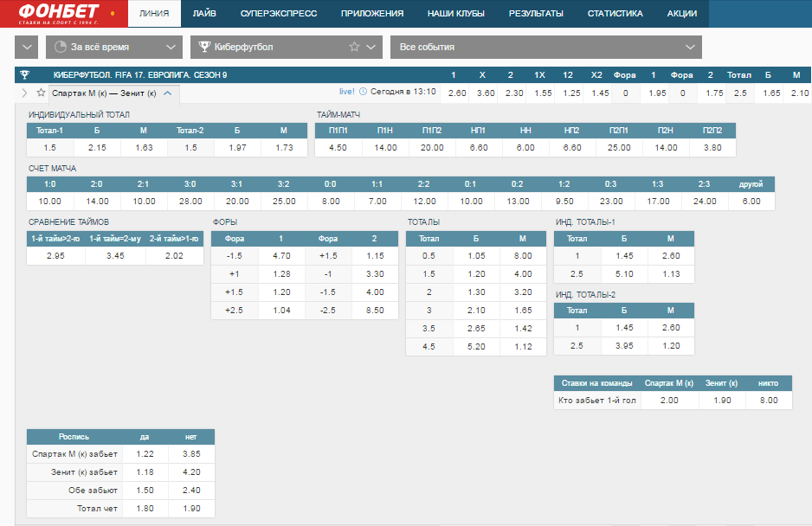Image resolution: width=812 pixels, height=526 pixels.
Task: Select П1П2 half-match odds 20.00
Action: 432,148
